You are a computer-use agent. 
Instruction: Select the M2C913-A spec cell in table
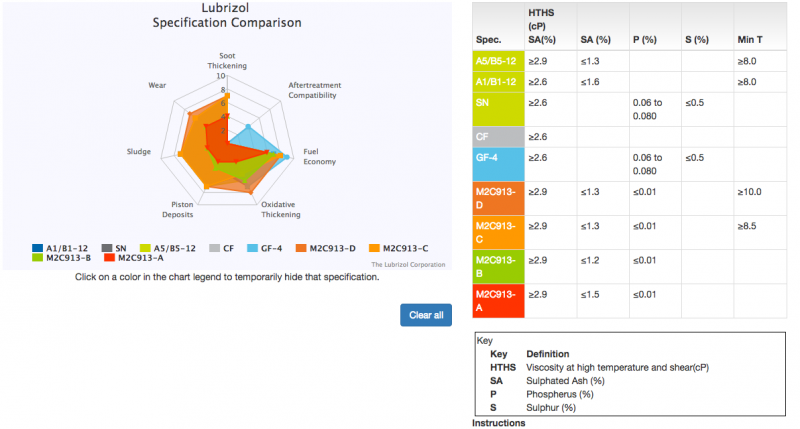tap(498, 301)
